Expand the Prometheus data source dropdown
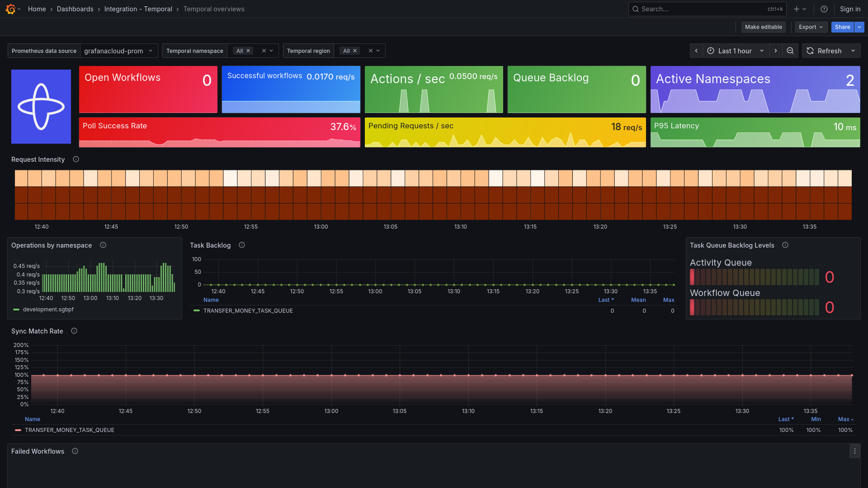 [x=119, y=51]
